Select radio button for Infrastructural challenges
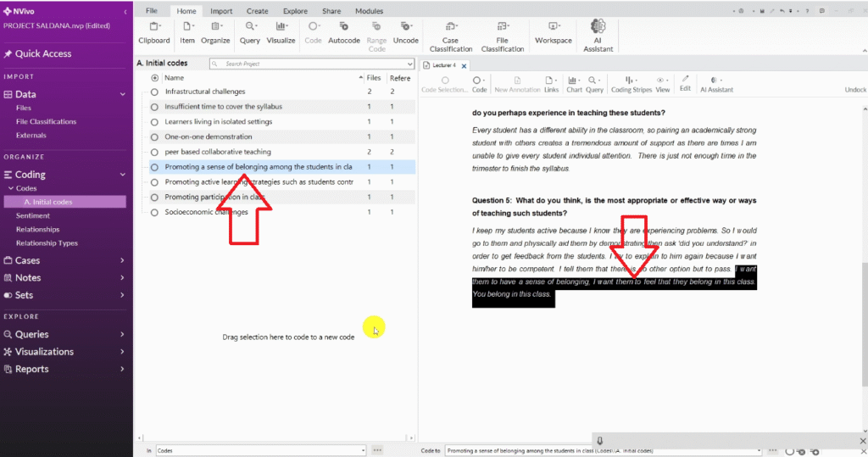 tap(154, 92)
